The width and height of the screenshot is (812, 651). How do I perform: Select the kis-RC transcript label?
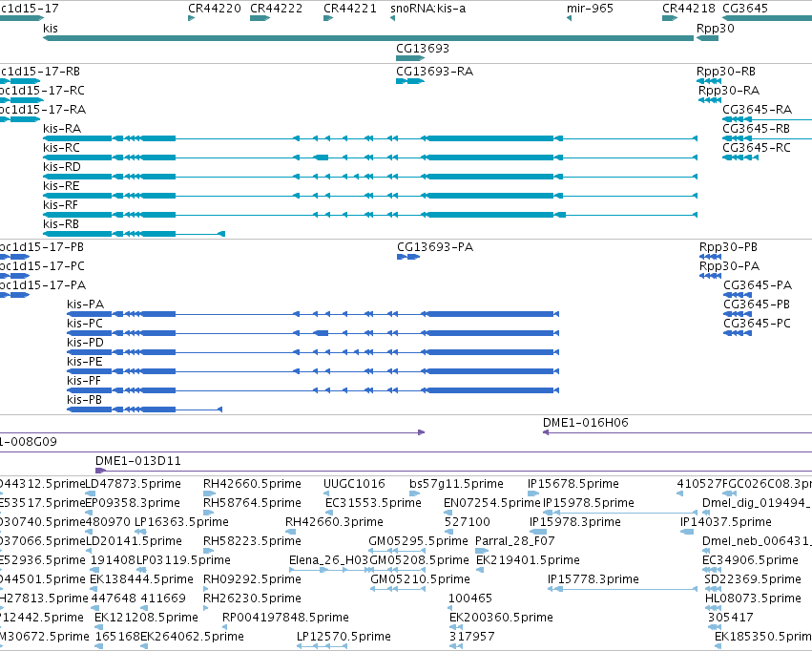pos(62,148)
